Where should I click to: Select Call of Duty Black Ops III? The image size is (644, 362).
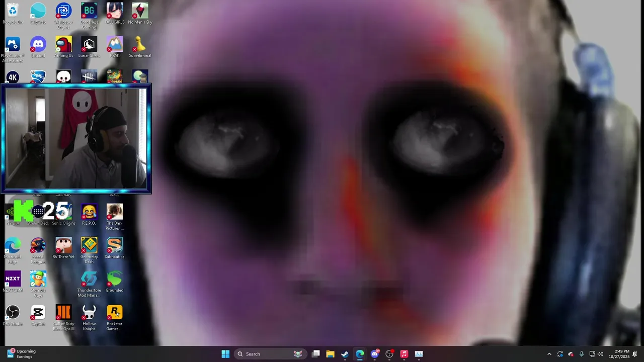pos(63,318)
